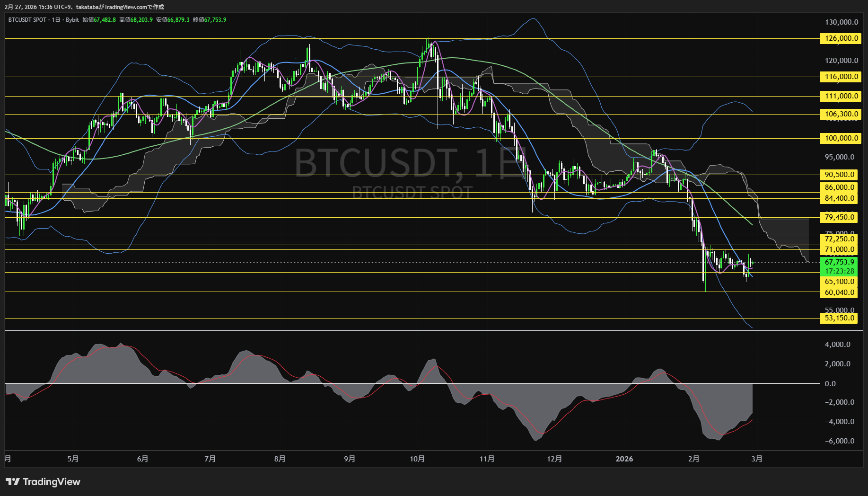Click the 12月 label on the time axis

pos(555,459)
